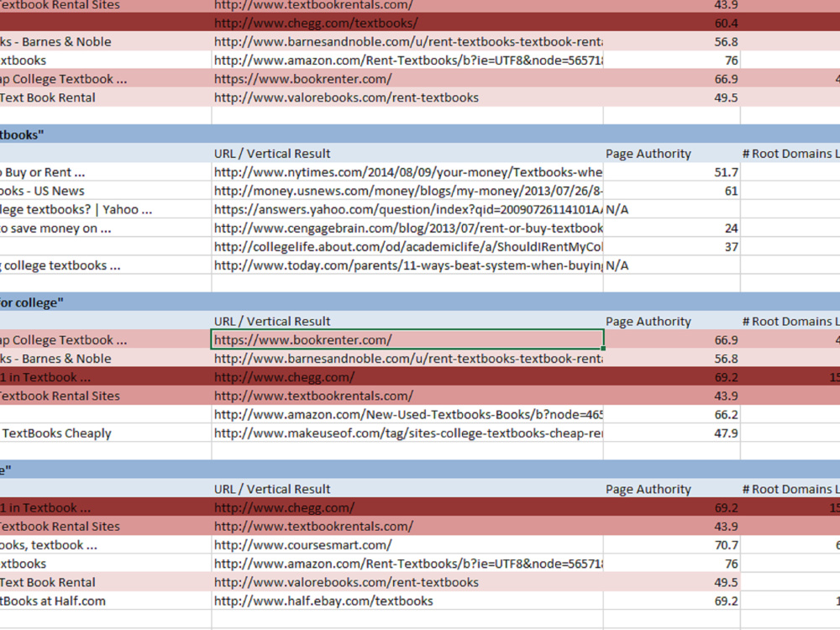Select the amazon.com New-Used-Textbooks-Books URL cell
Image resolution: width=840 pixels, height=630 pixels.
coord(407,415)
